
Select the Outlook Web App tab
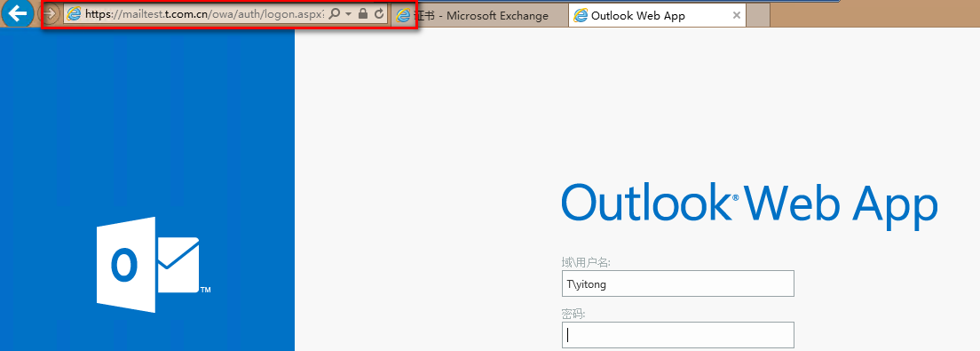click(x=658, y=16)
